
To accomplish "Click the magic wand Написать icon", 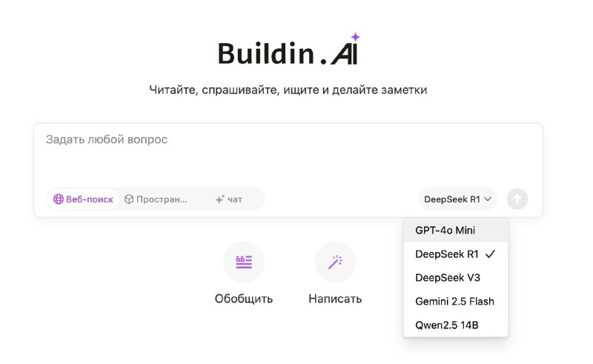I will pyautogui.click(x=335, y=262).
